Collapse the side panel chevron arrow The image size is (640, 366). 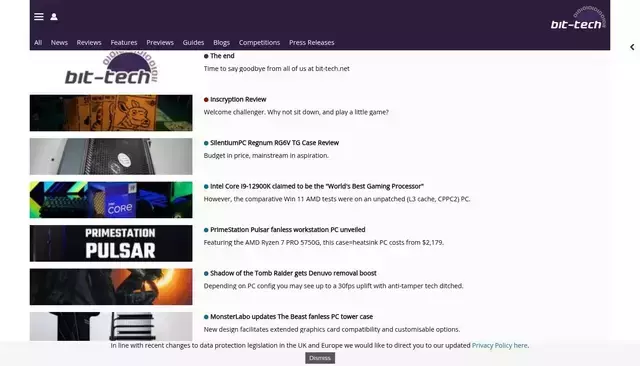(632, 47)
